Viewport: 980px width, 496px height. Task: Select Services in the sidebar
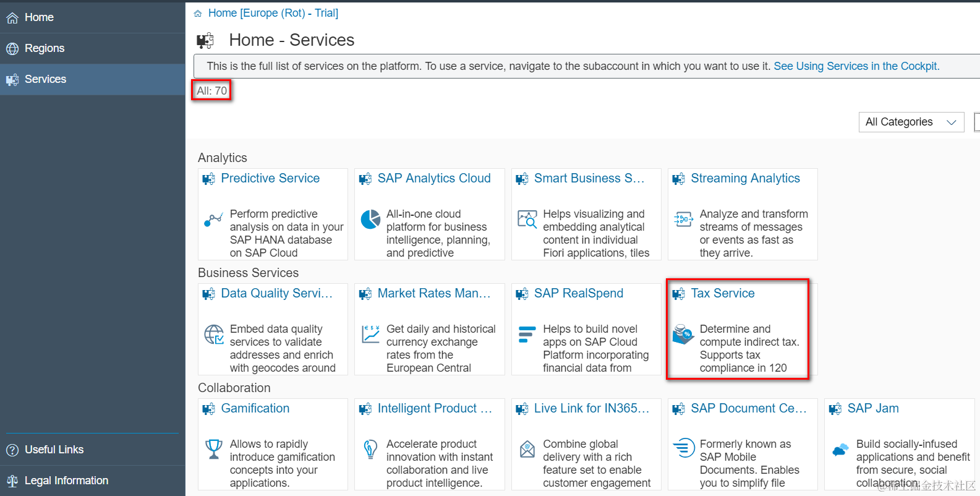click(x=93, y=79)
